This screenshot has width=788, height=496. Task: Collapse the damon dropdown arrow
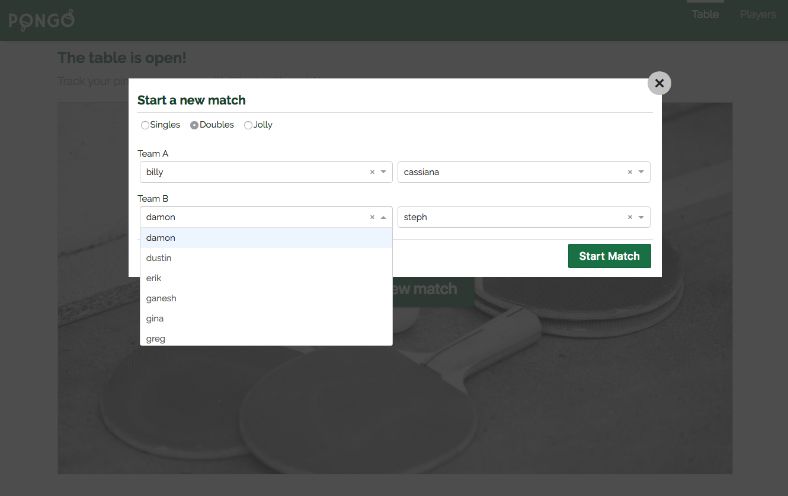[x=384, y=217]
